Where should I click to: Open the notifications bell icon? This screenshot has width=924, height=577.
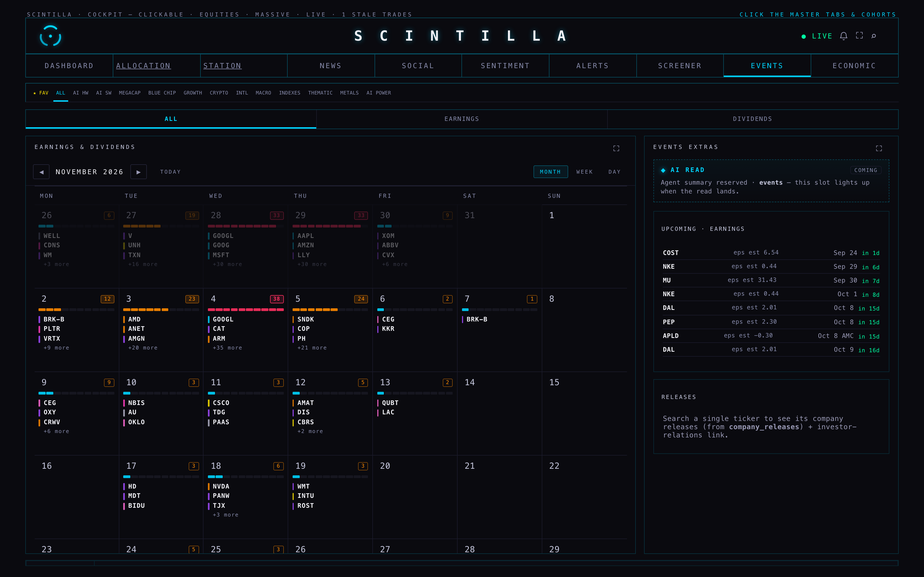pyautogui.click(x=843, y=36)
